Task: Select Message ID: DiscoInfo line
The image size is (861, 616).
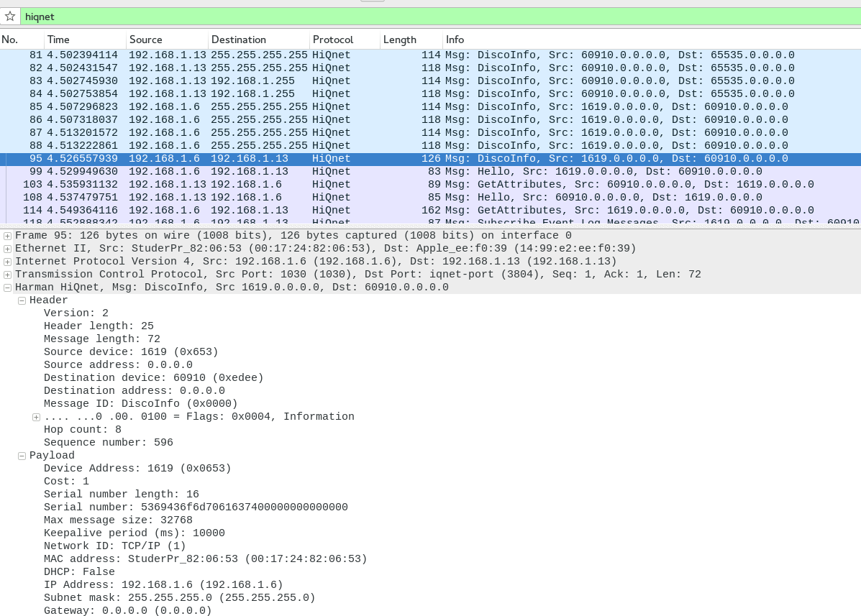Action: point(140,404)
